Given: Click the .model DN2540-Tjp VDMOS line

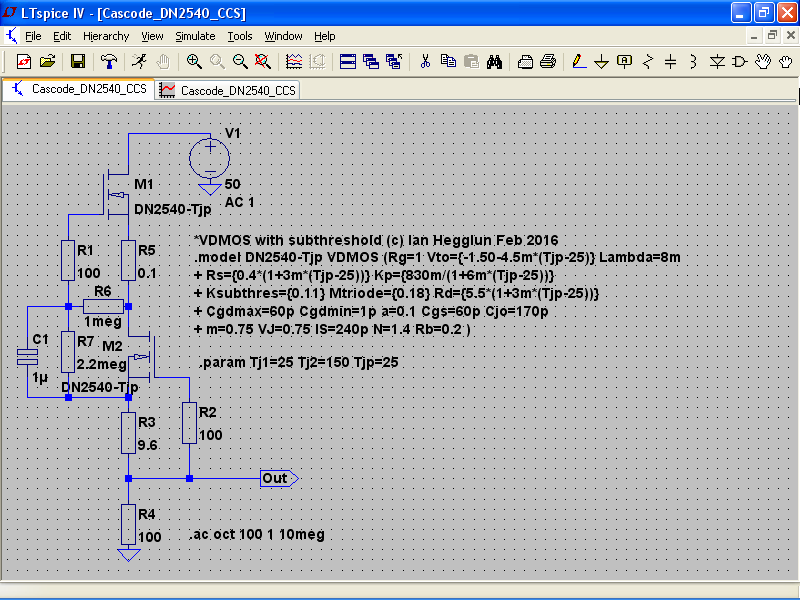Looking at the screenshot, I should (437, 257).
